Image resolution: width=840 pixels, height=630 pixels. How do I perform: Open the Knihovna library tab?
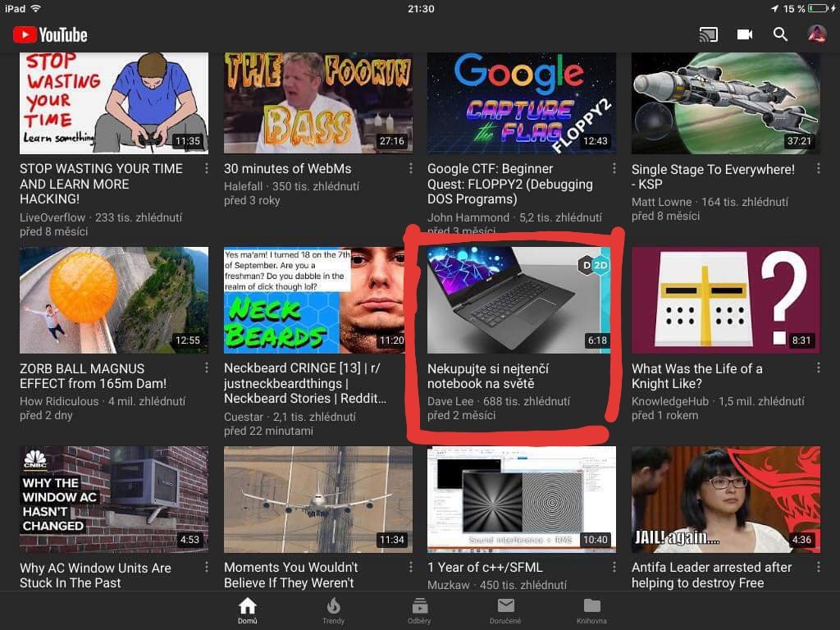click(591, 610)
